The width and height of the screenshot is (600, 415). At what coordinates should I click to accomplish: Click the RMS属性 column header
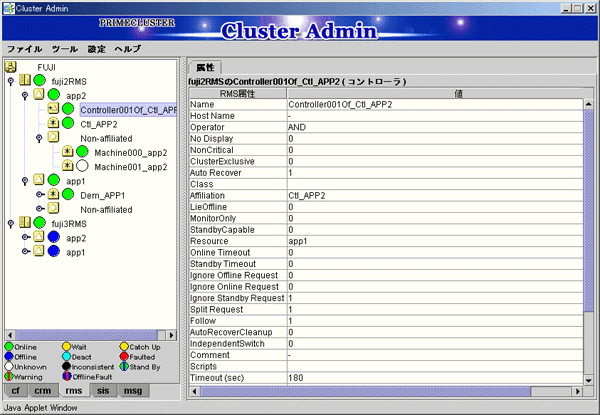click(238, 94)
